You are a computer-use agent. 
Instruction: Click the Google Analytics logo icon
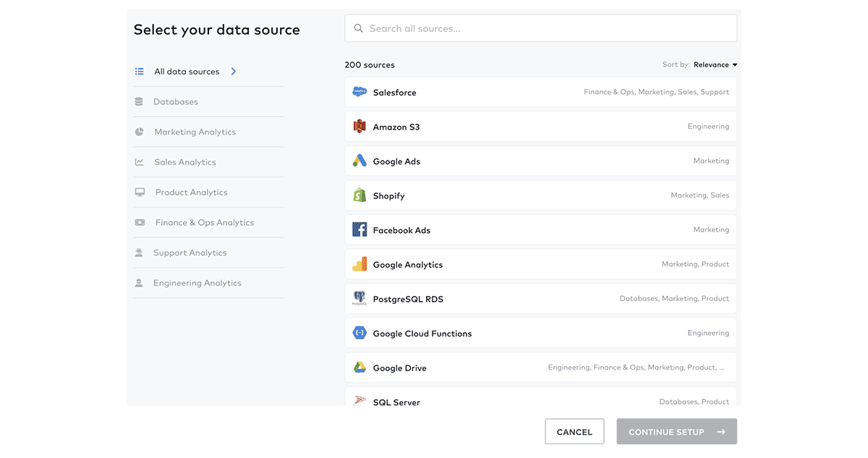tap(359, 264)
